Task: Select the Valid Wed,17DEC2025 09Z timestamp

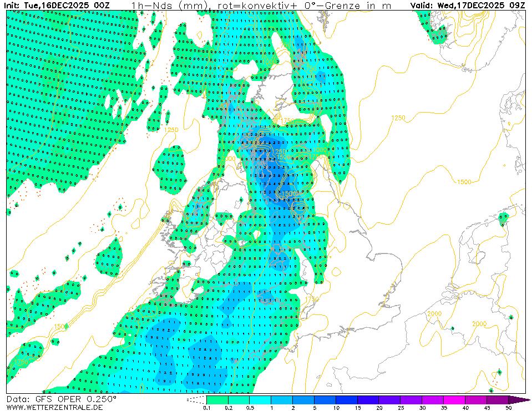Action: tap(468, 6)
